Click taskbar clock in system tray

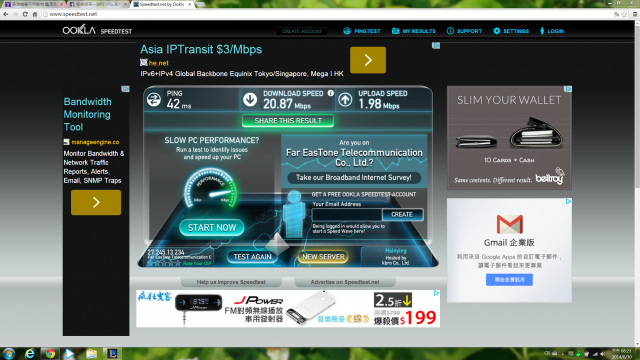(622, 354)
